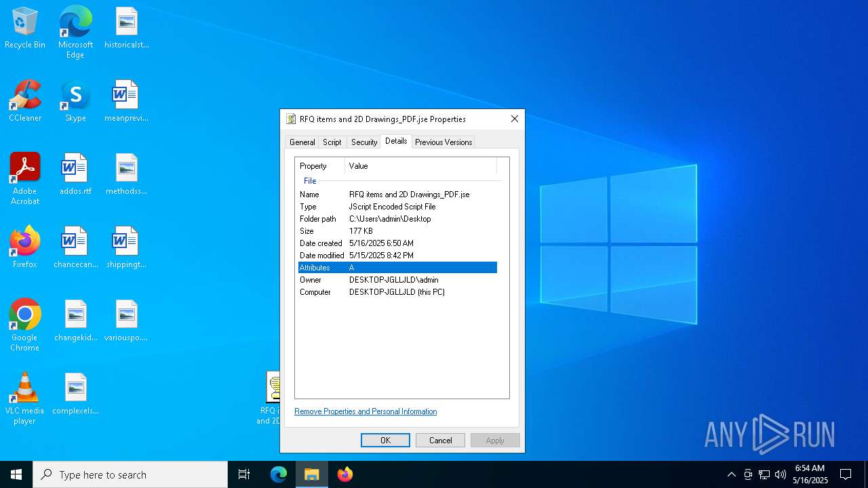Click the taskbar search box
The image size is (868, 488).
pyautogui.click(x=130, y=474)
